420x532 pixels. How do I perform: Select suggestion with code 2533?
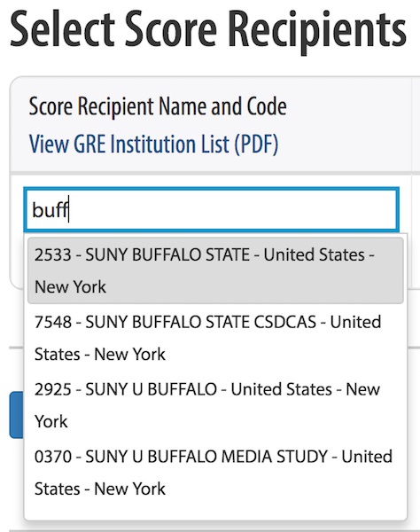tap(215, 270)
